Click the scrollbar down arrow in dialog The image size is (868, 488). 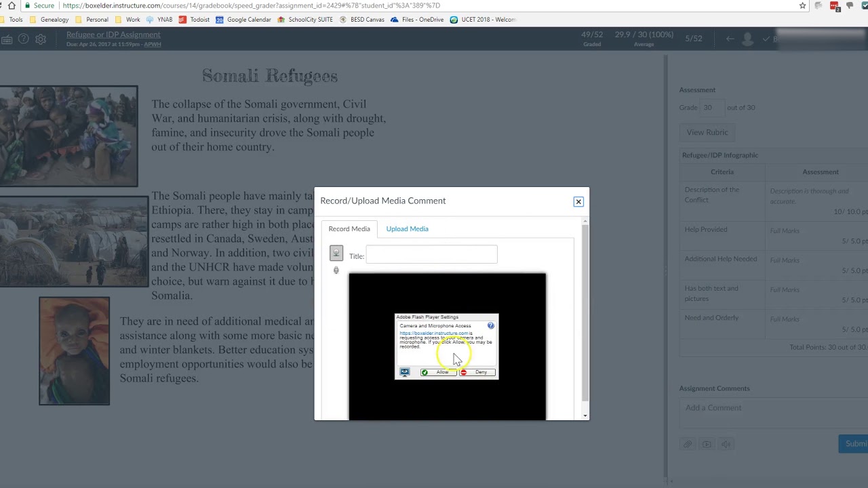(585, 415)
